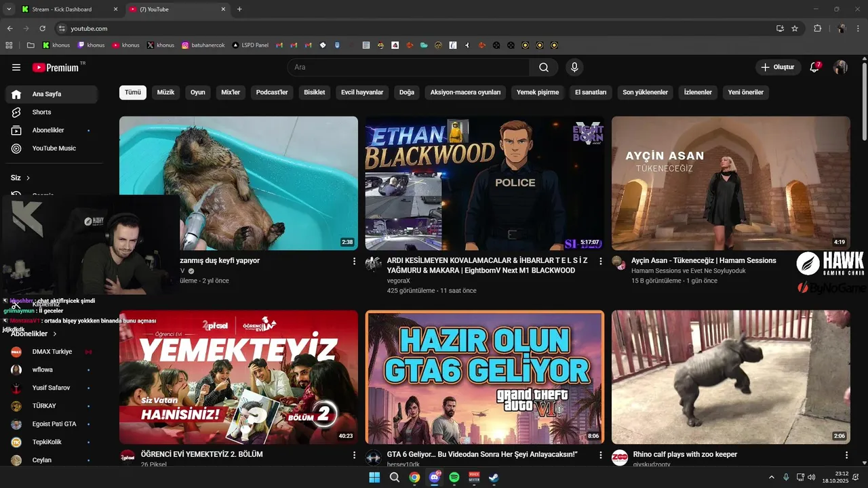Bookmark this page with the star
The image size is (868, 488).
[795, 28]
